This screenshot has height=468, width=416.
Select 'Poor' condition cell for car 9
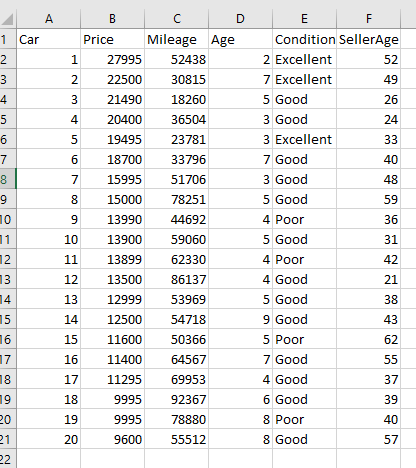coord(305,219)
